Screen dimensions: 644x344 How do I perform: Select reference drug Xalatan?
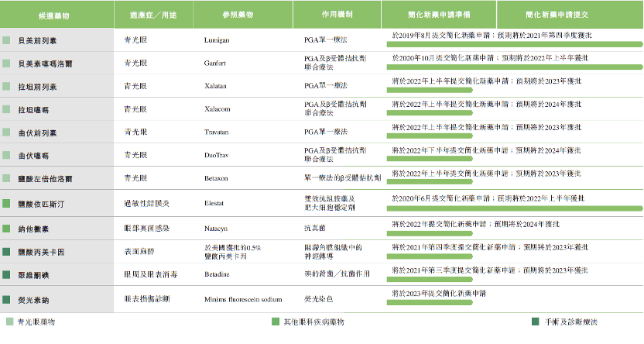[x=215, y=86]
